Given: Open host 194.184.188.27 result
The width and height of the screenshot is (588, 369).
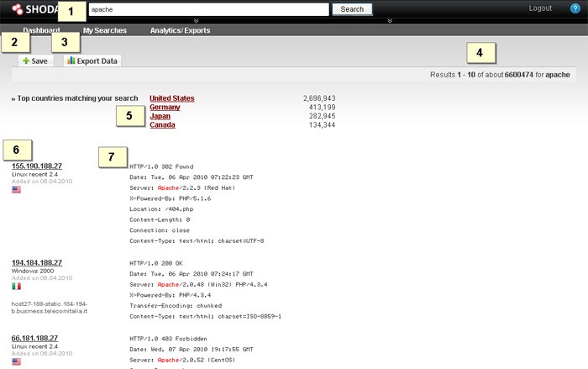Looking at the screenshot, I should coord(37,263).
